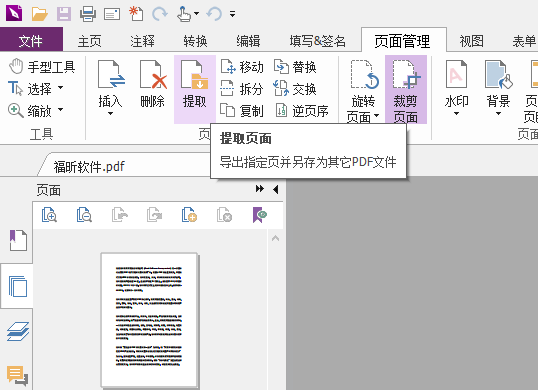
Task: Expand the 选择 tool dropdown arrow
Action: pos(60,87)
